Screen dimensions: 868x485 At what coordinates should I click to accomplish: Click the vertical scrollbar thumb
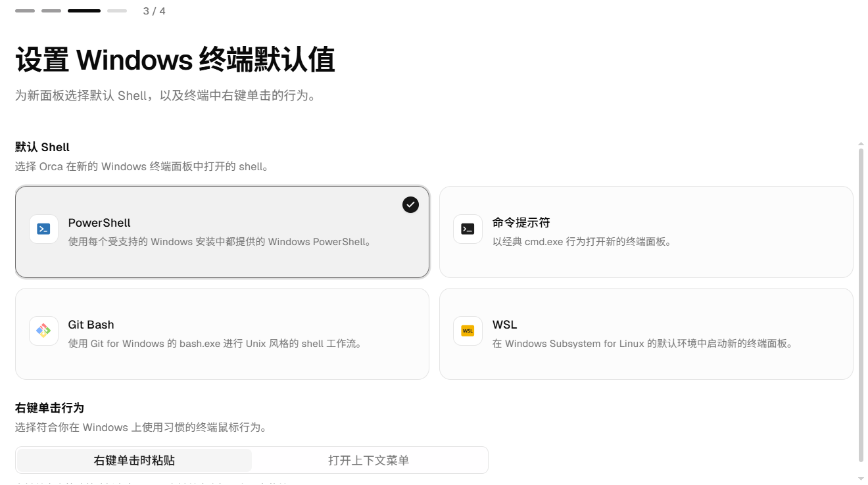[861, 306]
